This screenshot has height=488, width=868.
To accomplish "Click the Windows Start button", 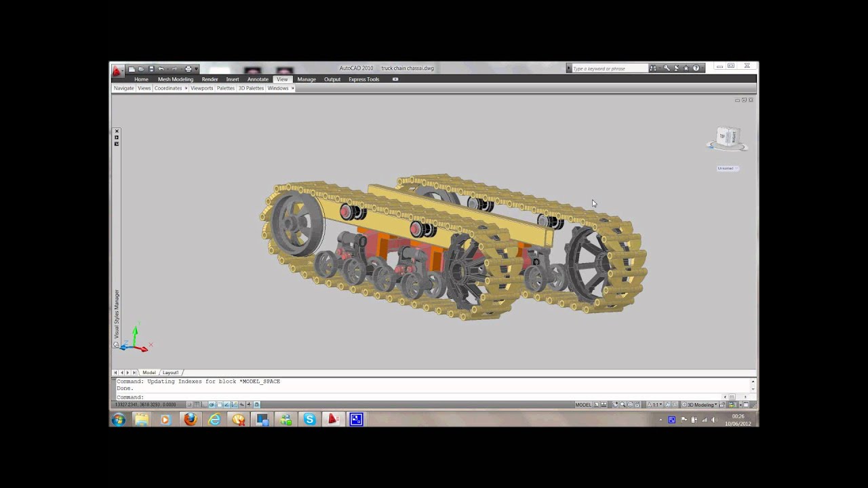I will (x=119, y=420).
